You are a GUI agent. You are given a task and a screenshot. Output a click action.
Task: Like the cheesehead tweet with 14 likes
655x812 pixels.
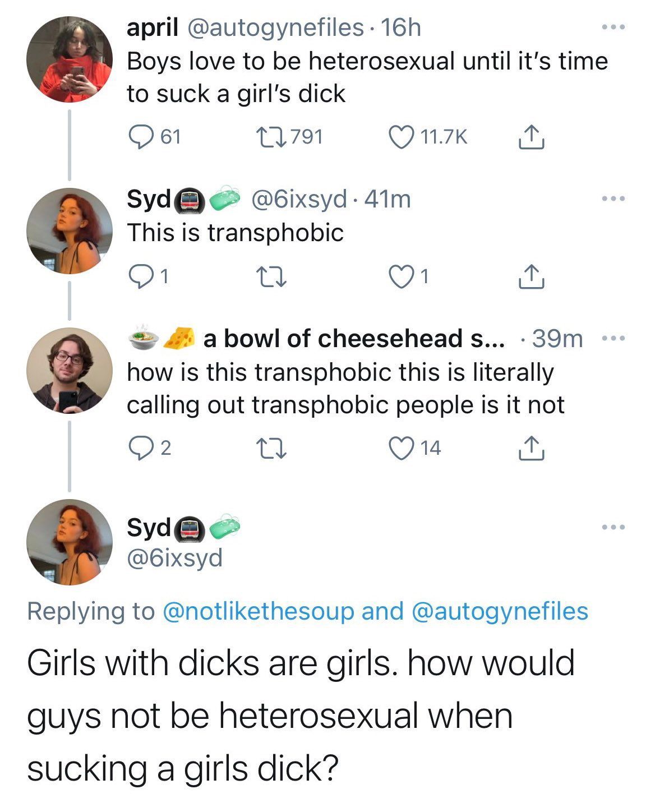click(400, 448)
